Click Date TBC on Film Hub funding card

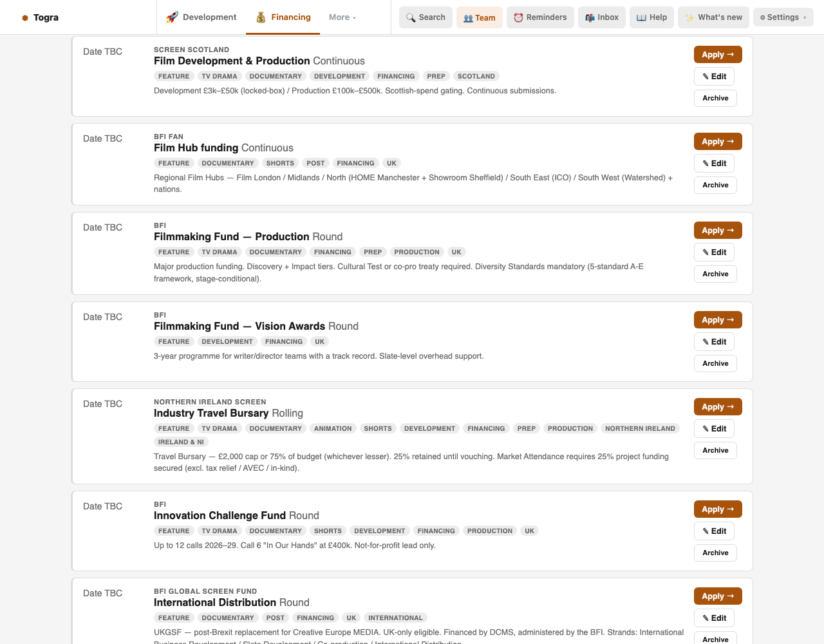(x=102, y=138)
